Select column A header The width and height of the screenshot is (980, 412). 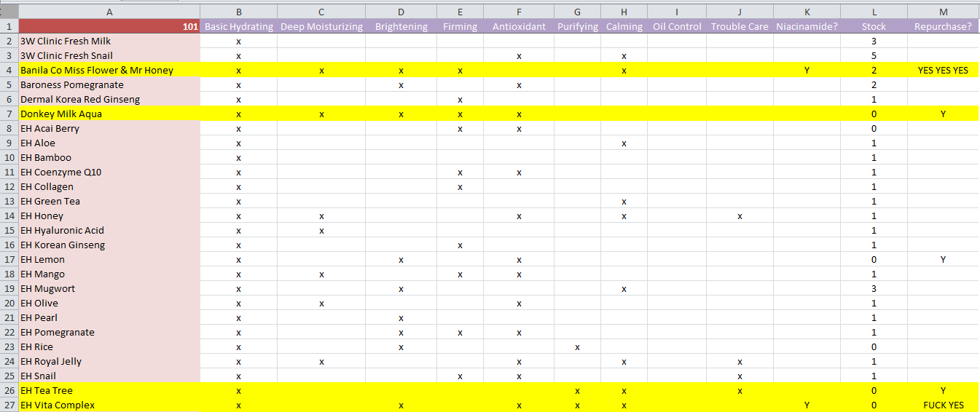[x=109, y=12]
